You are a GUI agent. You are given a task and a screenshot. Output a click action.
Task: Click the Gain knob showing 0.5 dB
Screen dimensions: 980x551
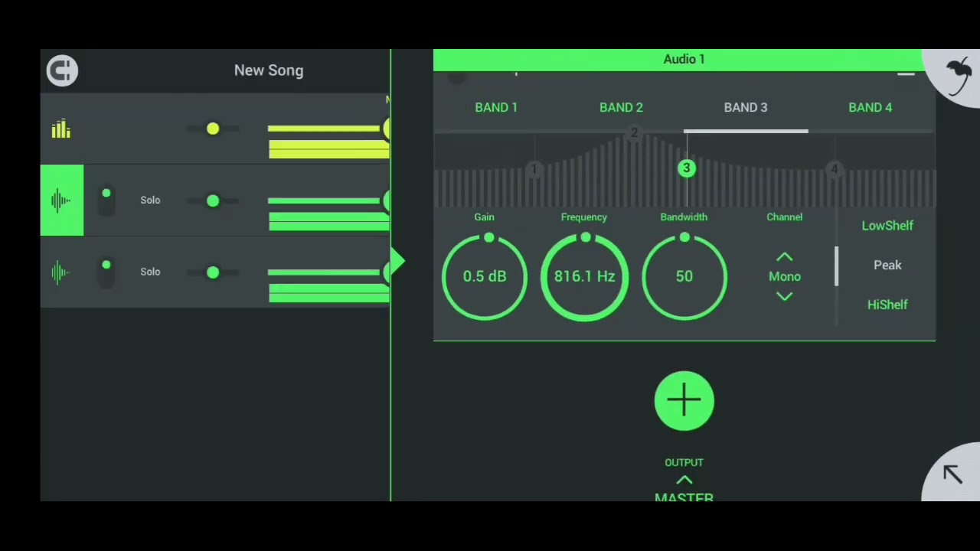pos(485,276)
